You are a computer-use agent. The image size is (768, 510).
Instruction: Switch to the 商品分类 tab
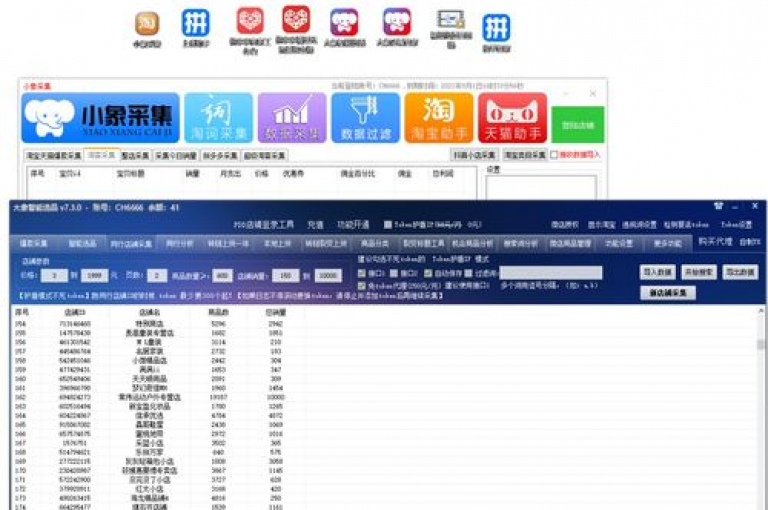click(x=375, y=243)
